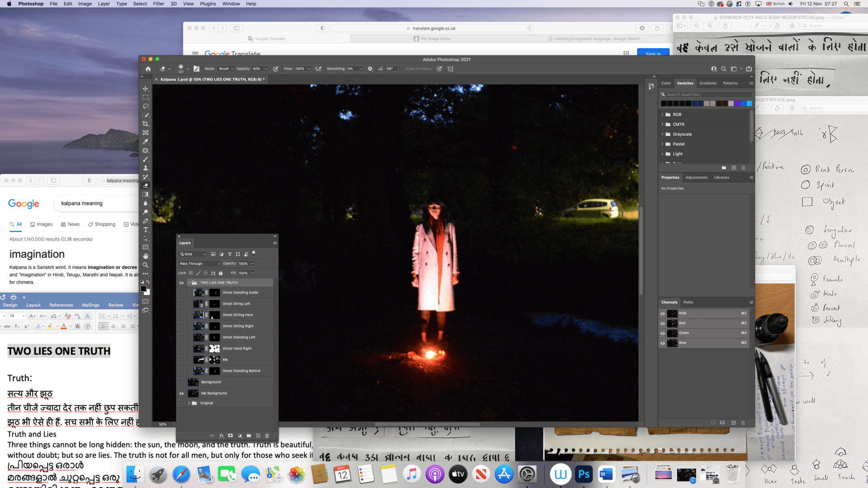Image resolution: width=868 pixels, height=488 pixels.
Task: Open the Opacity dropdown in options bar
Action: [266, 69]
